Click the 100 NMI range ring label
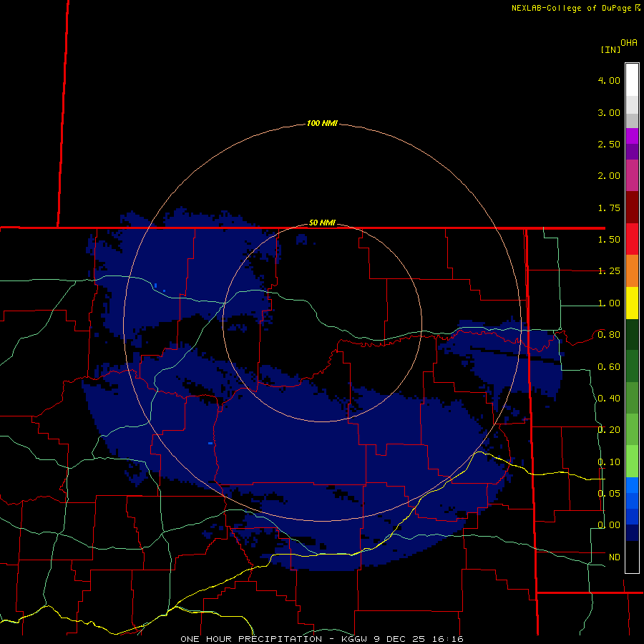This screenshot has height=644, width=644. (x=322, y=123)
